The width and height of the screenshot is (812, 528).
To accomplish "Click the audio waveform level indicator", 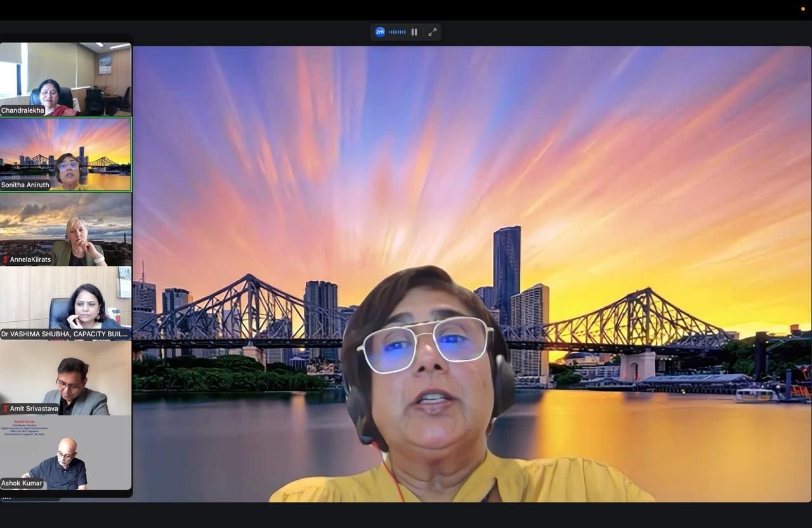I will (397, 32).
